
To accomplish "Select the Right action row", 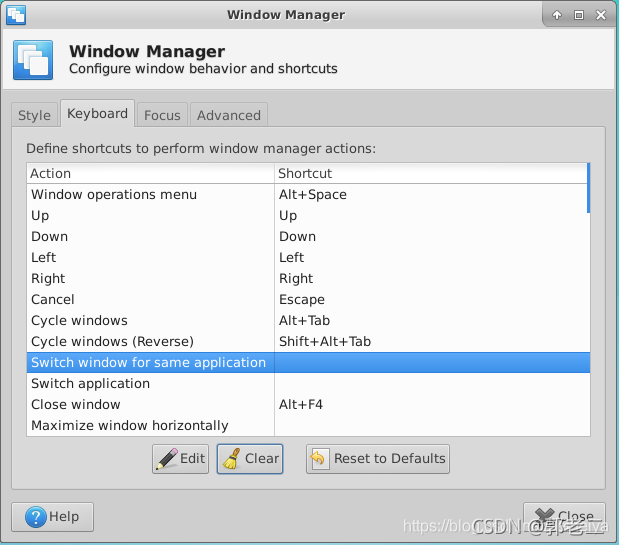I will point(308,278).
